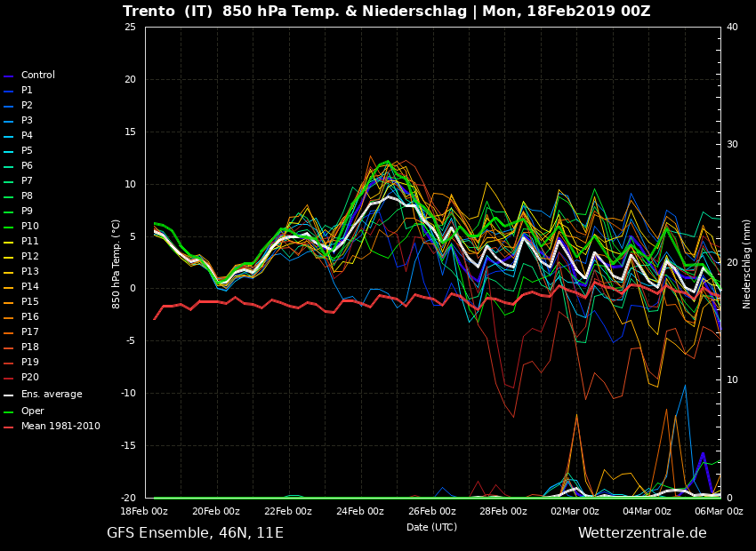Click the Oper legend label
The height and width of the screenshot is (551, 756).
click(x=32, y=411)
